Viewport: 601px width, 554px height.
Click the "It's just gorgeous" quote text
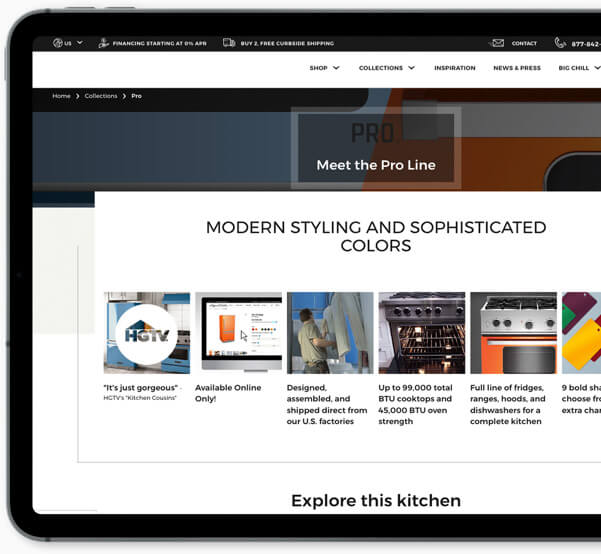(x=141, y=388)
